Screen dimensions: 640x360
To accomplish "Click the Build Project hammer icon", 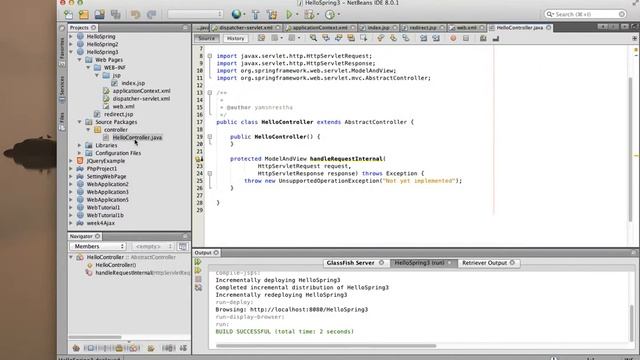I will (256, 15).
